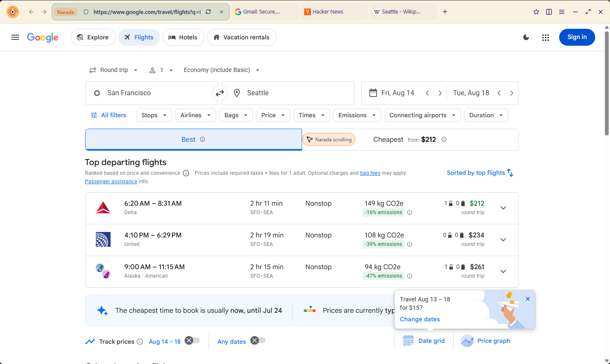Switch to dark theme moon icon
The width and height of the screenshot is (610, 364).
tap(526, 37)
